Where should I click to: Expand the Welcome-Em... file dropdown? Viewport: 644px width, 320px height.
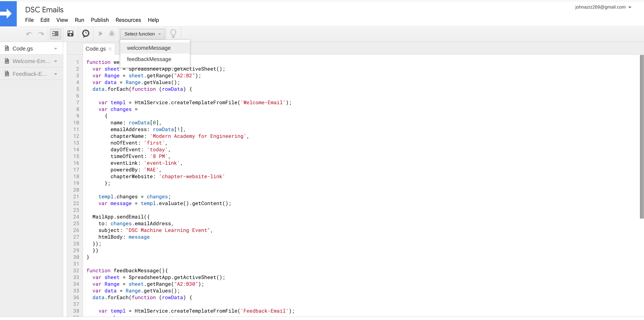tap(56, 61)
